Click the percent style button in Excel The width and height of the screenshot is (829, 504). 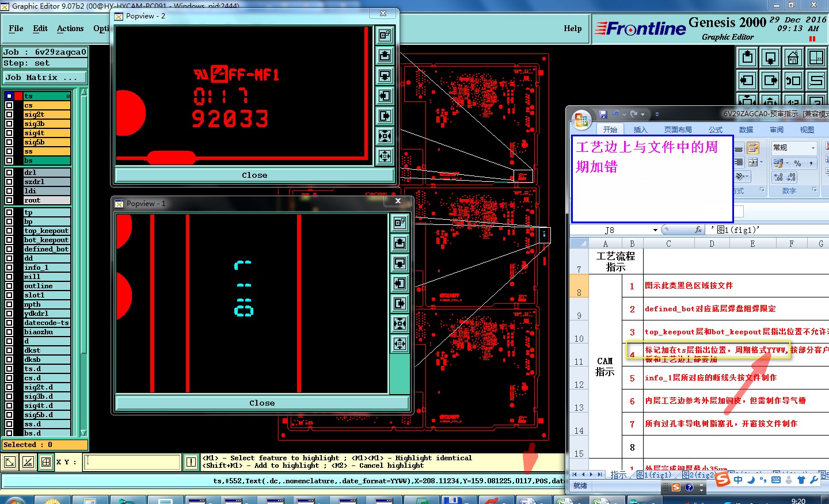coord(797,163)
